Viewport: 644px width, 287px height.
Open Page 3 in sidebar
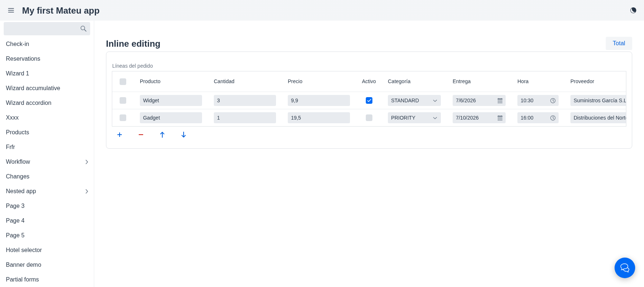click(x=15, y=206)
